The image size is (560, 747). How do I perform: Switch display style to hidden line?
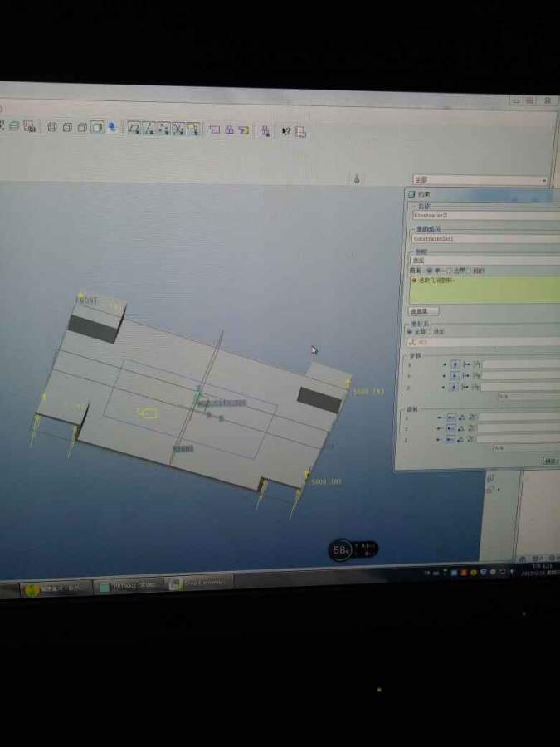[x=67, y=127]
